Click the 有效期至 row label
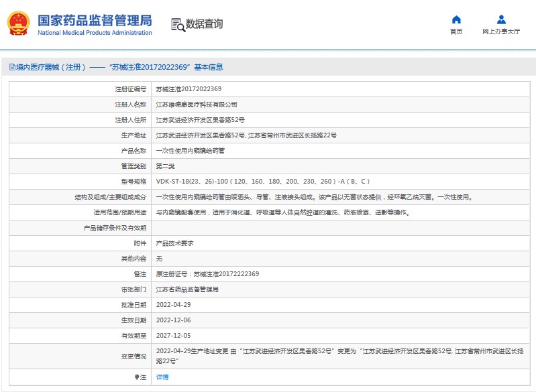This screenshot has width=536, height=392. point(133,336)
